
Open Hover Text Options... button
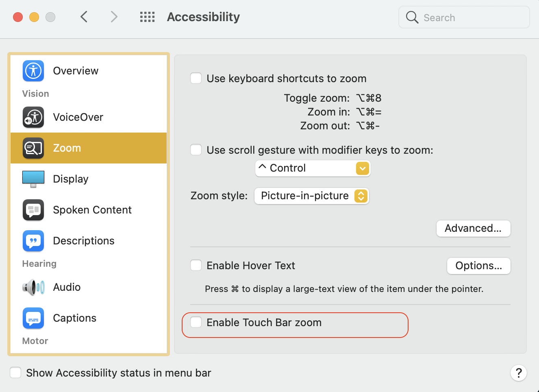pos(478,266)
